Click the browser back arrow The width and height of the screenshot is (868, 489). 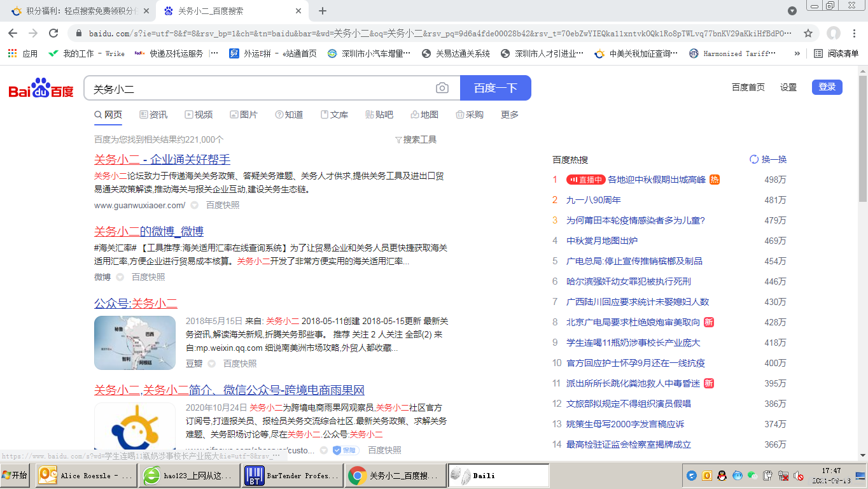click(13, 33)
